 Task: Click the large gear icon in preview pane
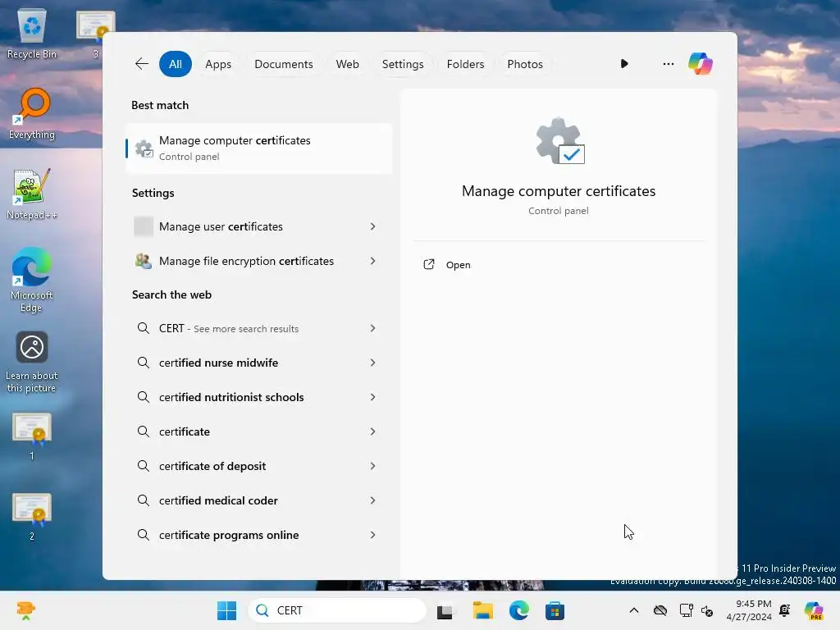coord(559,141)
